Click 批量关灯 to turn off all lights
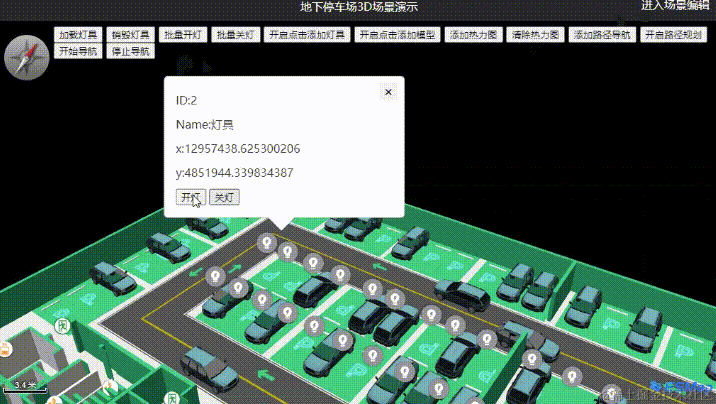 point(236,35)
